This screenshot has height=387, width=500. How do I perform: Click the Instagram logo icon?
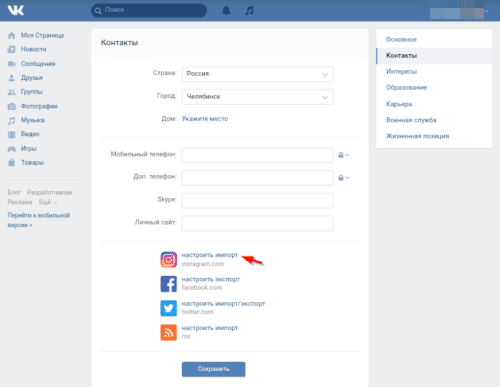click(169, 259)
